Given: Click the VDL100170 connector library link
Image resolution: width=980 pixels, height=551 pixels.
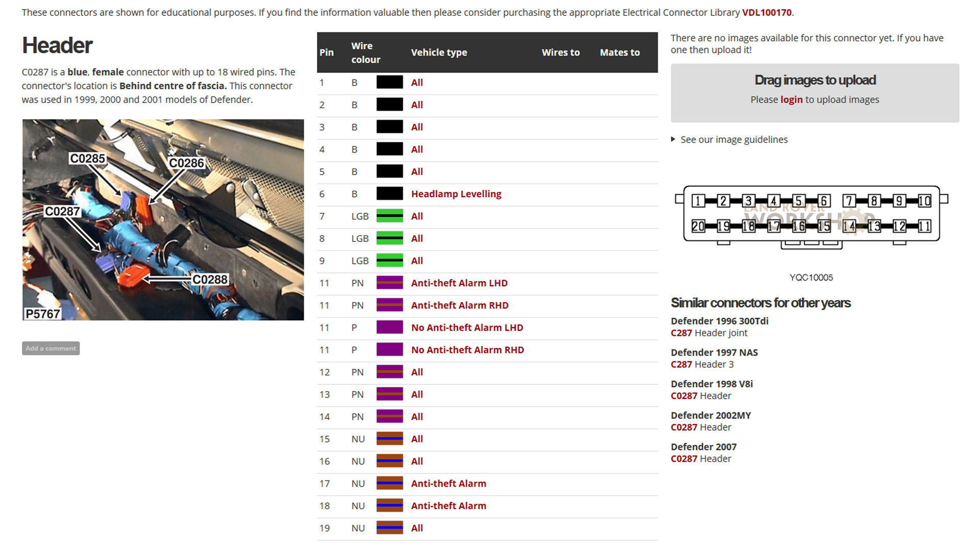Looking at the screenshot, I should tap(767, 12).
